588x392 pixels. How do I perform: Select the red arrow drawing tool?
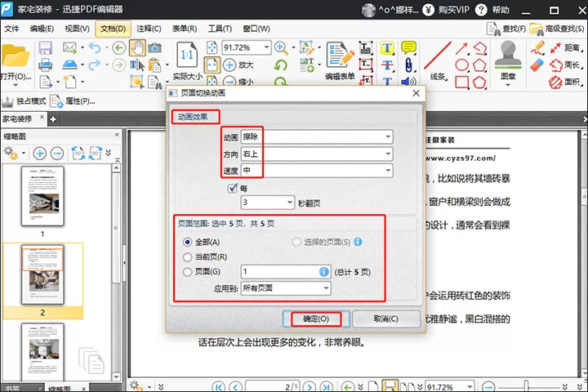461,48
